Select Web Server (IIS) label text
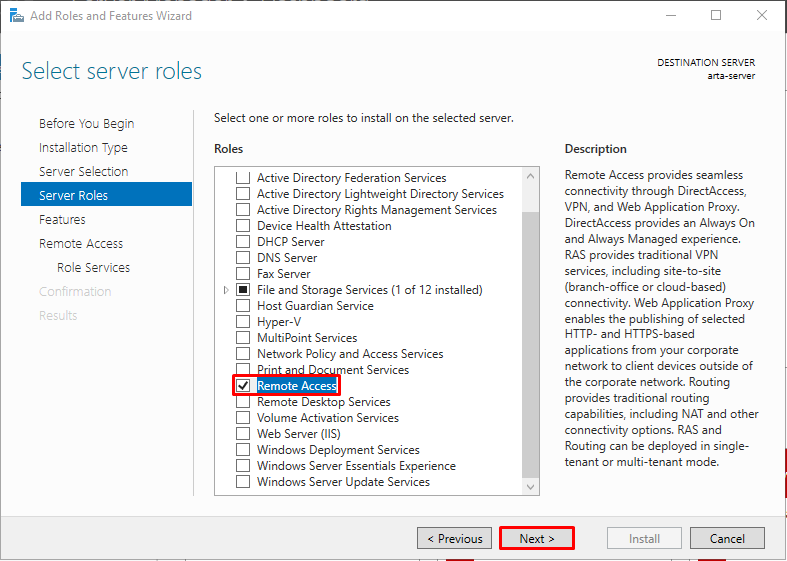Screen dimensions: 787x561 click(x=299, y=434)
